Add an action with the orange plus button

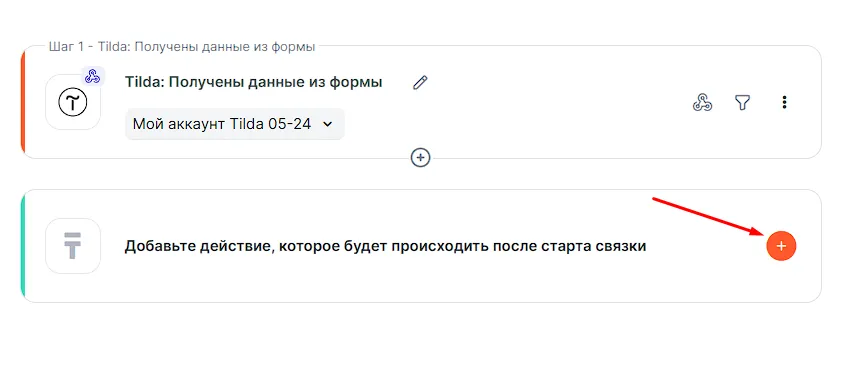781,246
